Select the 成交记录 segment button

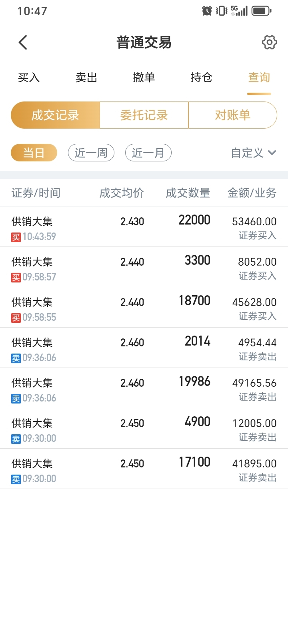(x=55, y=115)
